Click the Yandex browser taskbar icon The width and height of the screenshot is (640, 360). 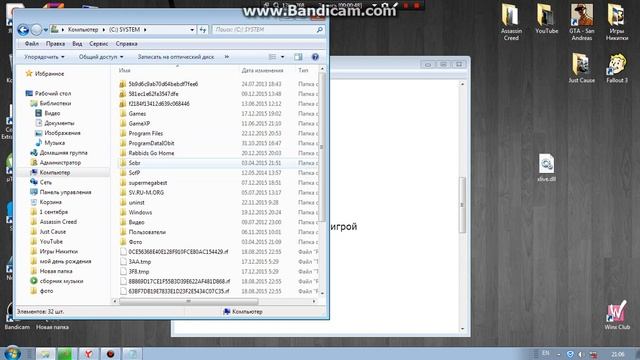point(88,353)
